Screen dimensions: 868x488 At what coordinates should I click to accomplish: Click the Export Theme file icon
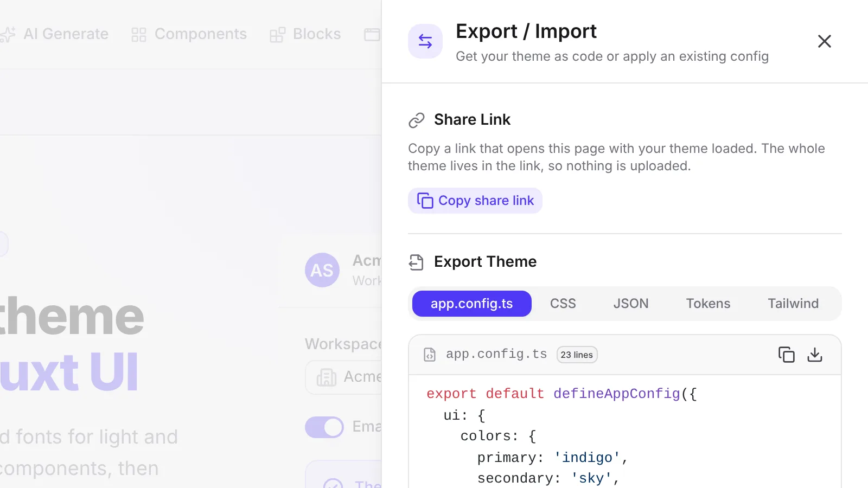[x=416, y=262]
